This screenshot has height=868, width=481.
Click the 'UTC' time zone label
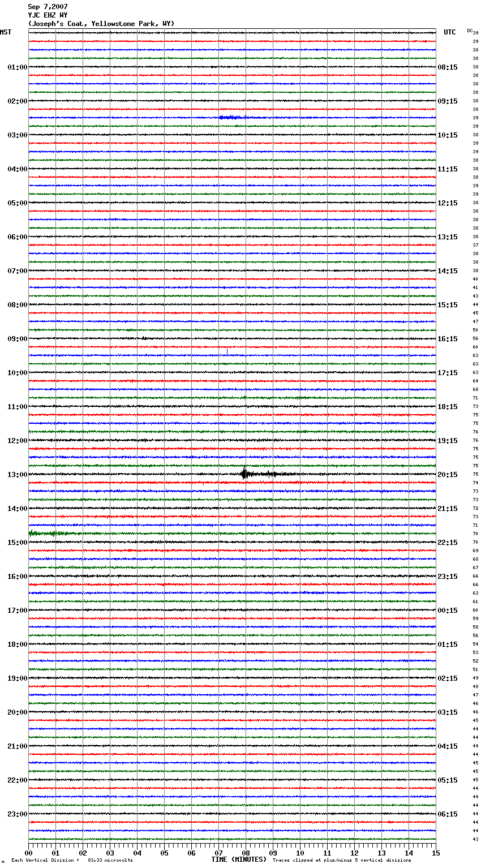(450, 32)
